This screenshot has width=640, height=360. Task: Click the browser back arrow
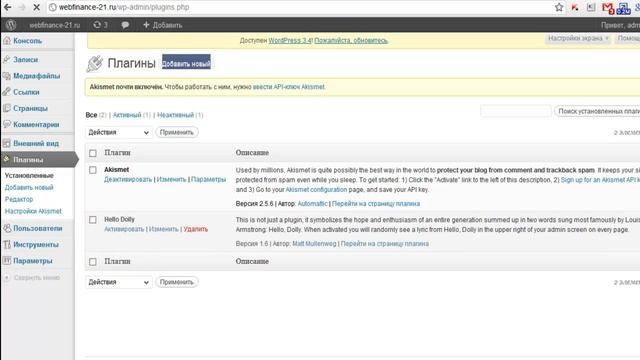7,7
